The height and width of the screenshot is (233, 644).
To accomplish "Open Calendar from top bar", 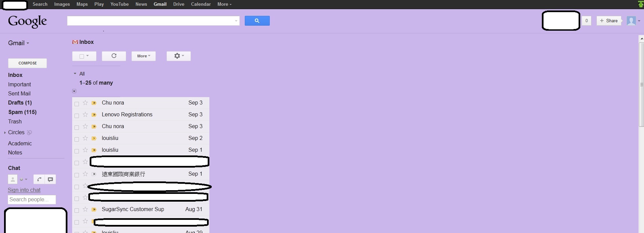I will coord(201,4).
